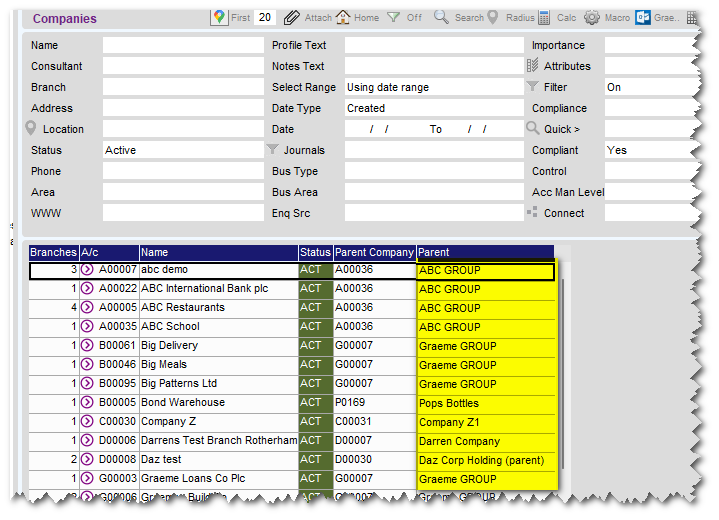Viewport: 719px width, 520px height.
Task: Click the First record count field showing 20
Action: [265, 17]
